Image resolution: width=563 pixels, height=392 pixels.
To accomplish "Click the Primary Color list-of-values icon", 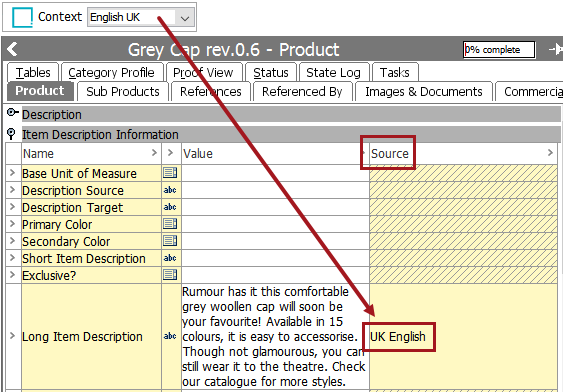I will (x=170, y=224).
